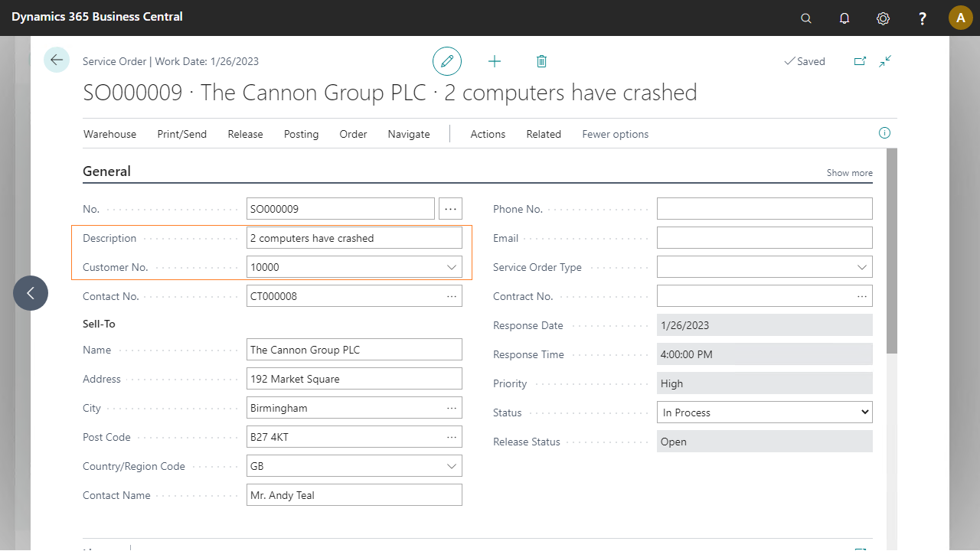Show the FactBox info pane icon
Screen dimensions: 980x551
pos(884,133)
